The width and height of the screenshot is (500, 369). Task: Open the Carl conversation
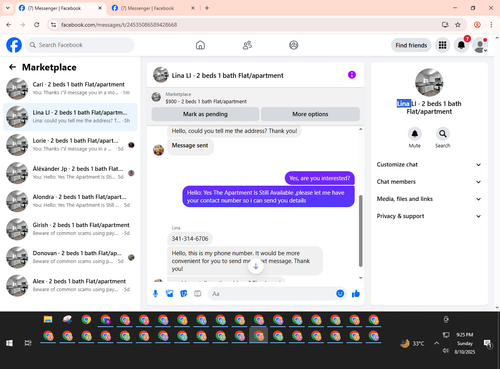[70, 89]
